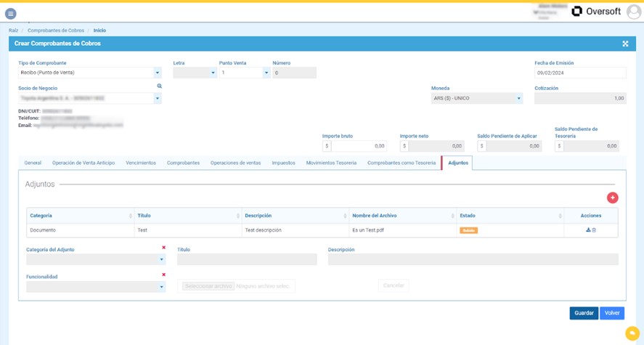Open Movimientos Tesorería tab
Viewport: 644px width, 345px height.
point(331,163)
